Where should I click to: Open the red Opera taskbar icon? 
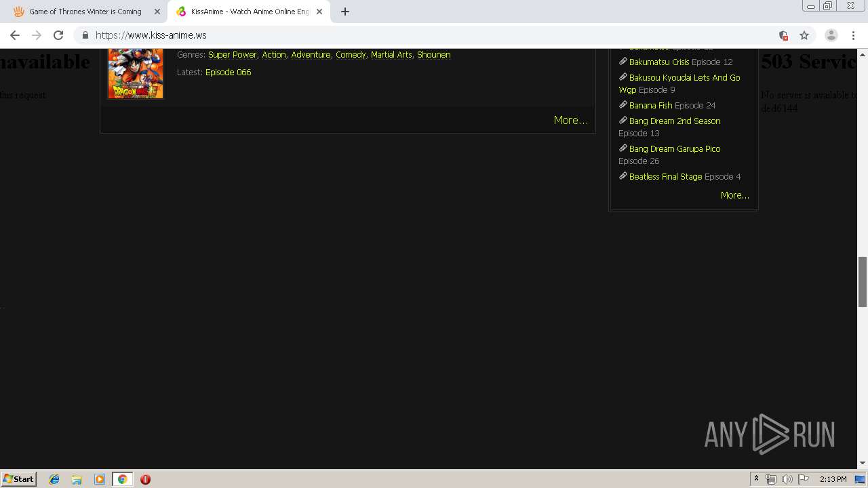point(145,479)
